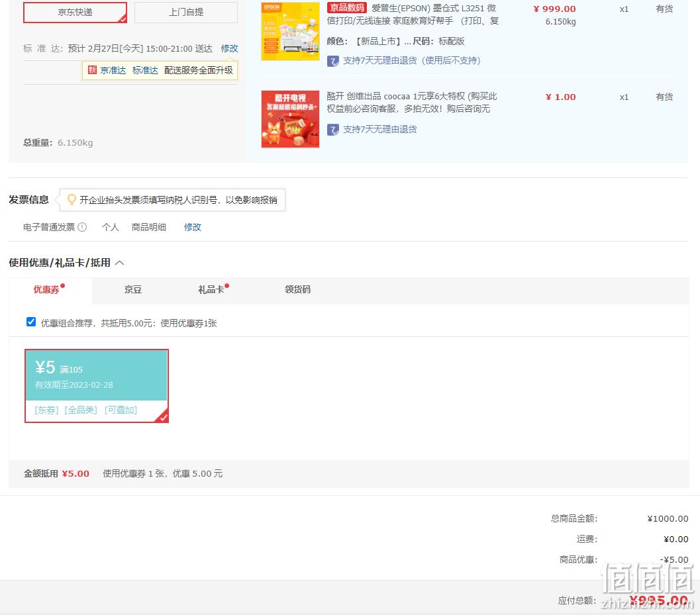
Task: Click 有效期至2023-02-28 on coupon
Action: click(x=74, y=385)
